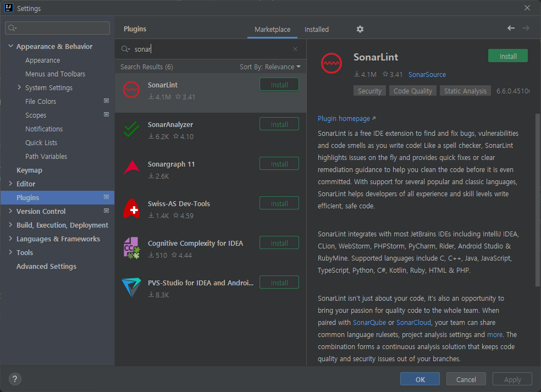Install the Swiss-AS Dev-Tools plugin
The width and height of the screenshot is (541, 392).
pos(279,203)
